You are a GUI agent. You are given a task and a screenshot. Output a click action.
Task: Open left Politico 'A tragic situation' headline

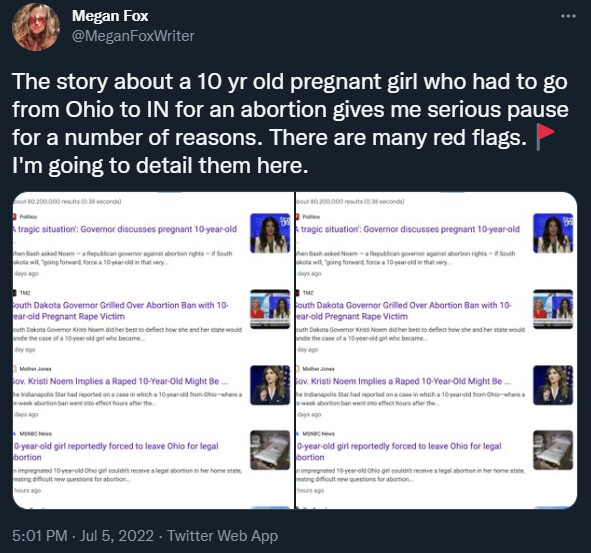pos(125,229)
